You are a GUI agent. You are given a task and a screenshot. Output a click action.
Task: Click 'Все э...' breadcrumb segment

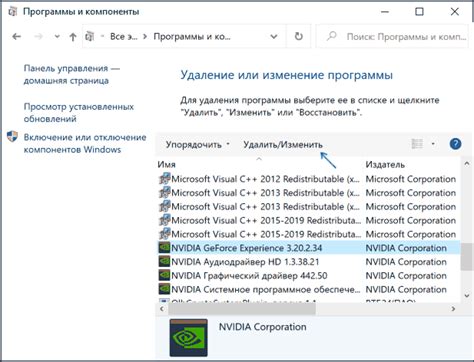coord(124,37)
